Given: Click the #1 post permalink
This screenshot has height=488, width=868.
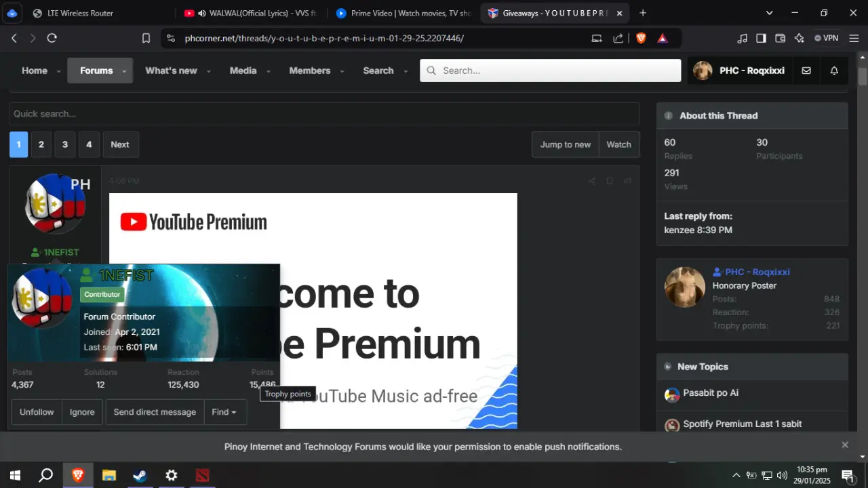Looking at the screenshot, I should [627, 181].
